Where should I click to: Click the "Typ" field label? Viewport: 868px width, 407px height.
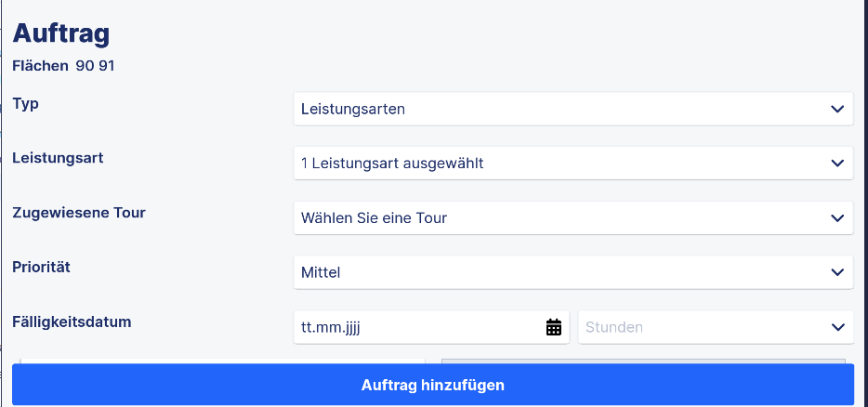pyautogui.click(x=25, y=103)
